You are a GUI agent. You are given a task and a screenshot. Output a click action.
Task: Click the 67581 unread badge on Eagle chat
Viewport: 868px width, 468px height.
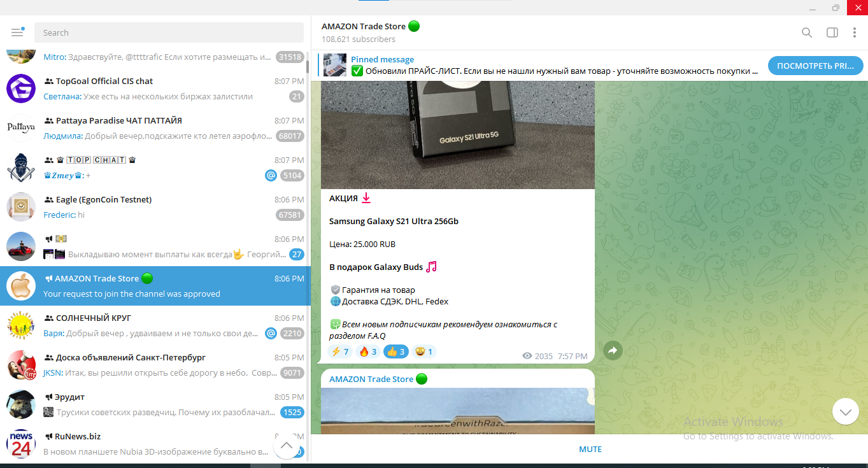290,215
